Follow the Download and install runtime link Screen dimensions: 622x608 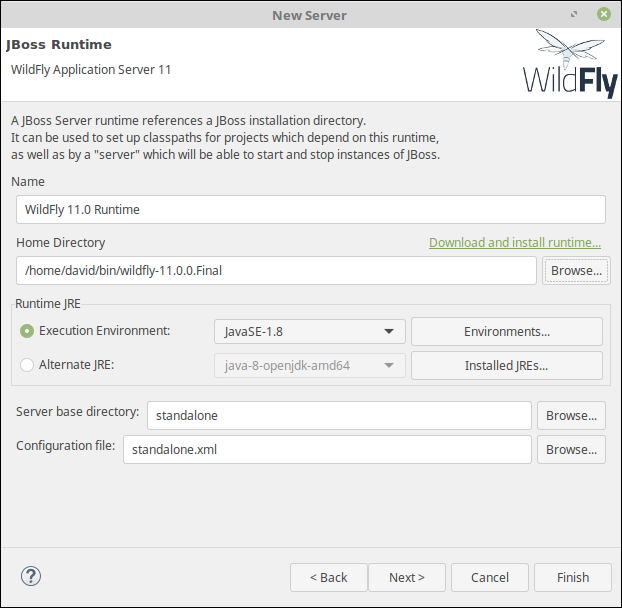tap(514, 242)
